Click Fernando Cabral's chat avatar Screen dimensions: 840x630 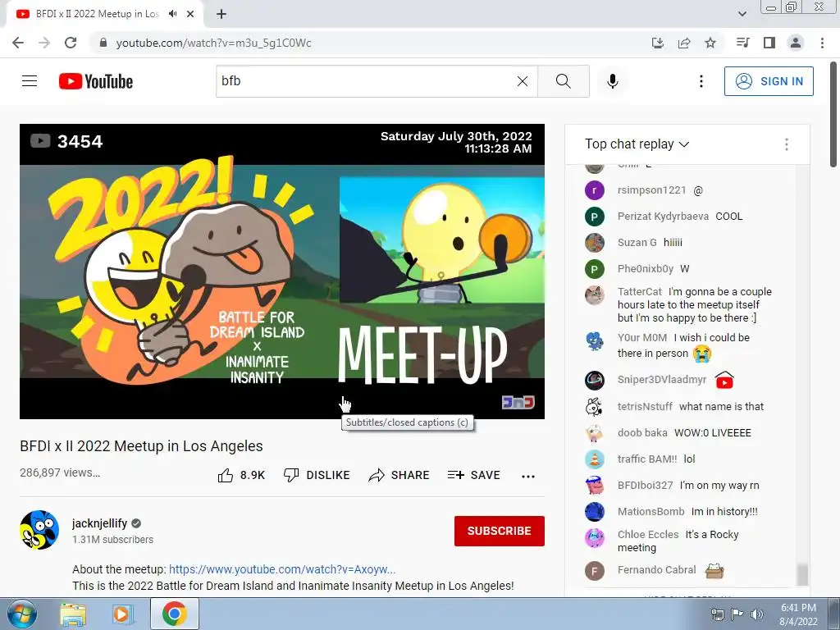click(x=595, y=571)
